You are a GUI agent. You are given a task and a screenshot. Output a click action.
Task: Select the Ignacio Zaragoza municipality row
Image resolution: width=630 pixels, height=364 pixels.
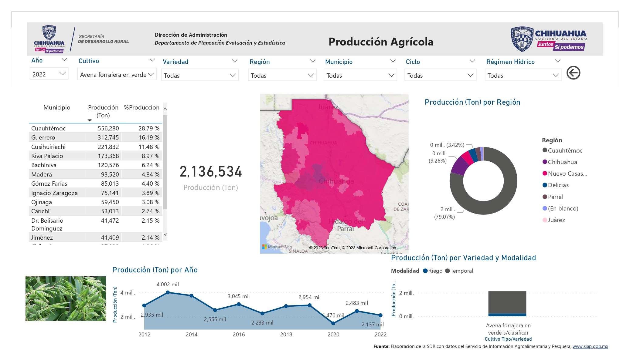coord(95,193)
